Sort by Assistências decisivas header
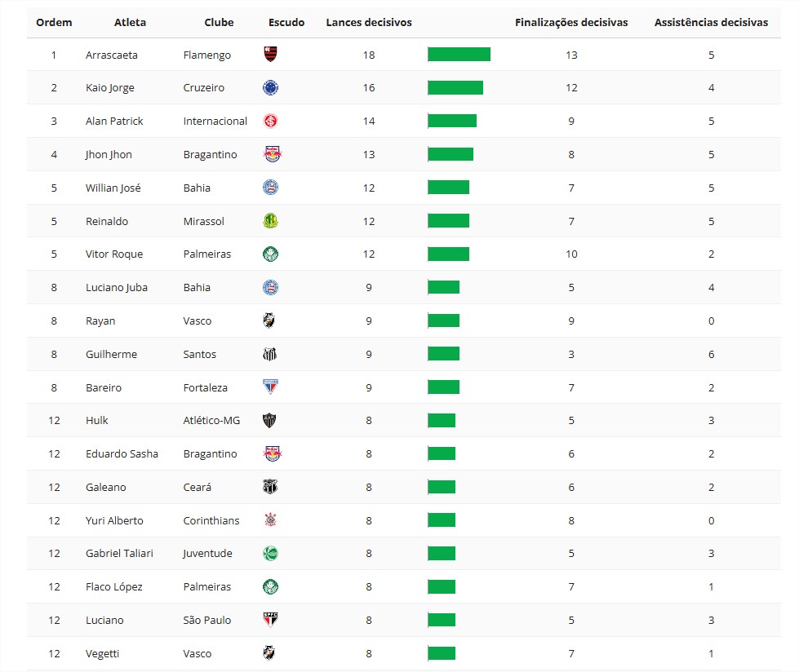 point(711,23)
